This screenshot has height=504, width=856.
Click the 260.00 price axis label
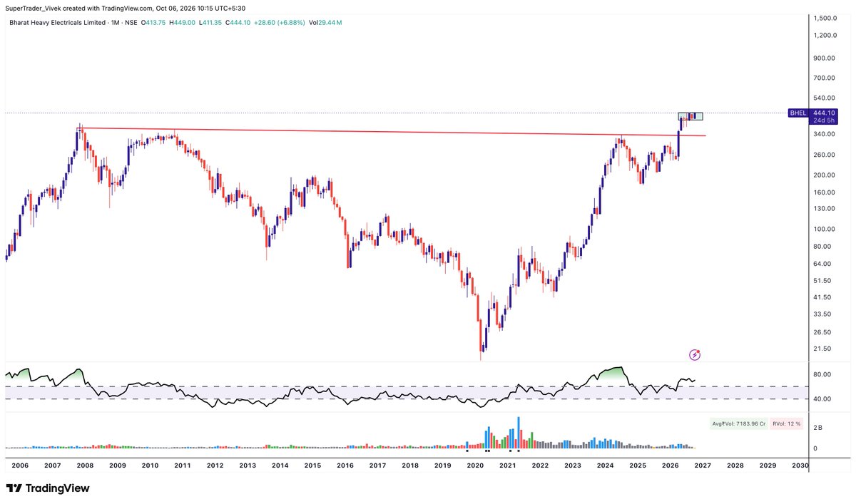pos(824,155)
